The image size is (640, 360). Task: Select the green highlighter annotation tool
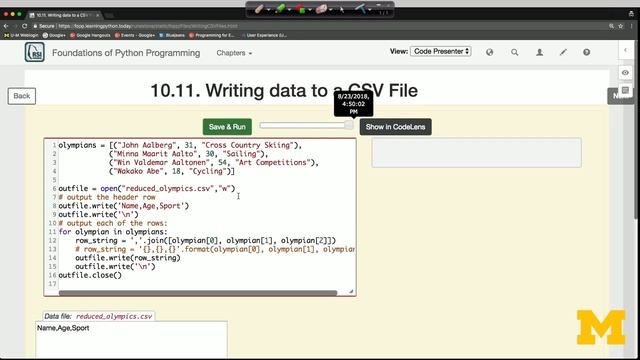pos(280,8)
